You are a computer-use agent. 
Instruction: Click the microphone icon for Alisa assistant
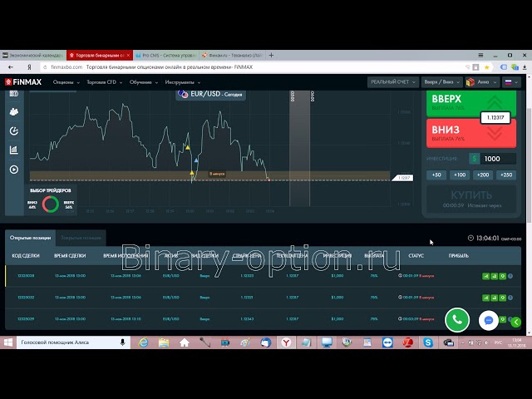tap(123, 342)
